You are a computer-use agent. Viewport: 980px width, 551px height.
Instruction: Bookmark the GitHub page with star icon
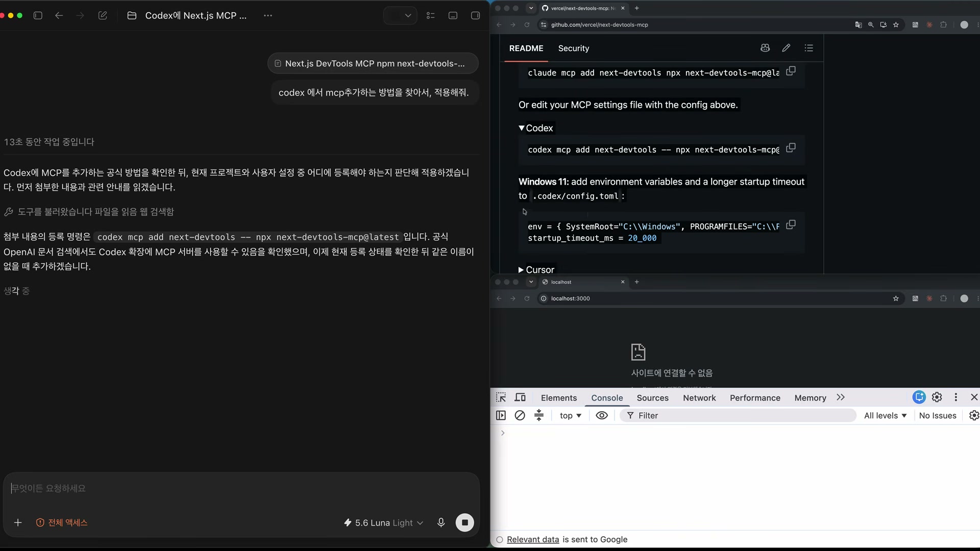click(x=896, y=24)
